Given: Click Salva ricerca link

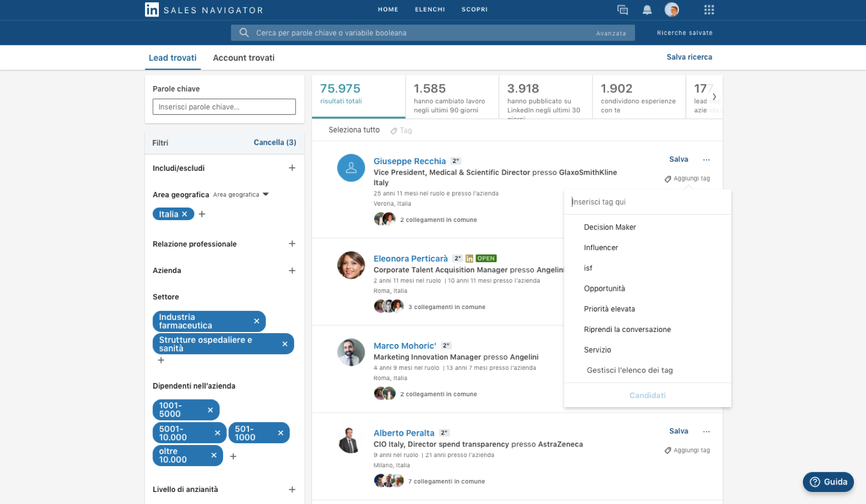Looking at the screenshot, I should [x=689, y=57].
